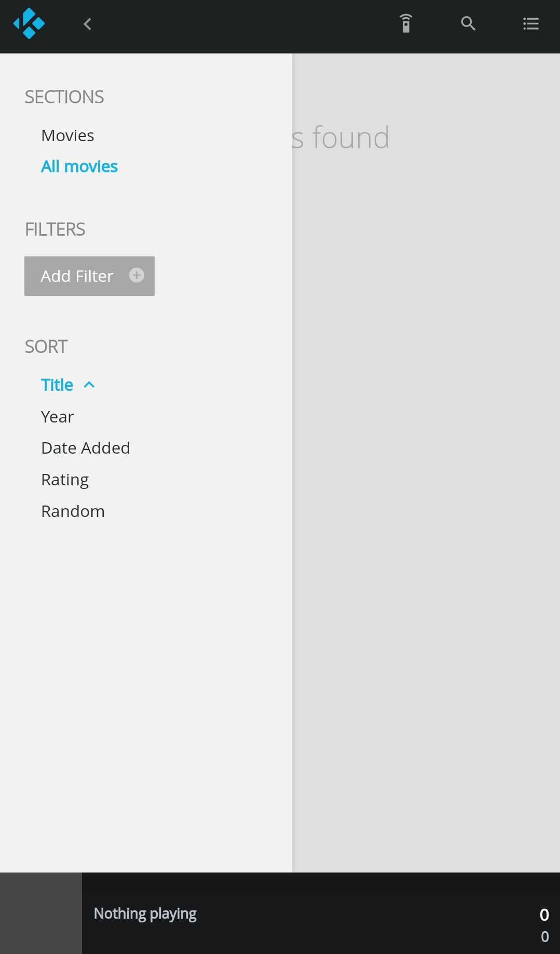This screenshot has height=954, width=560.
Task: Toggle Title sort order arrow
Action: (x=89, y=385)
